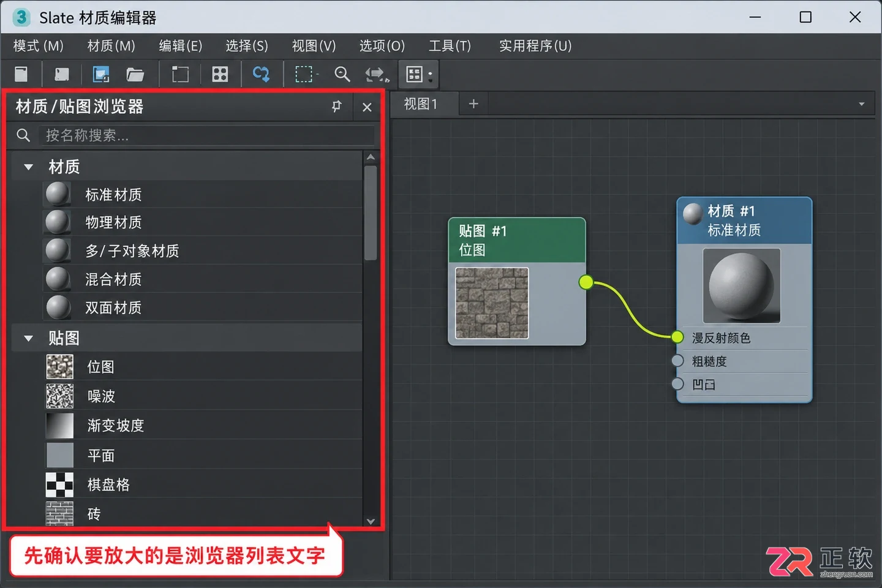The width and height of the screenshot is (882, 588).
Task: Click the 粗糙度 input socket
Action: point(677,360)
